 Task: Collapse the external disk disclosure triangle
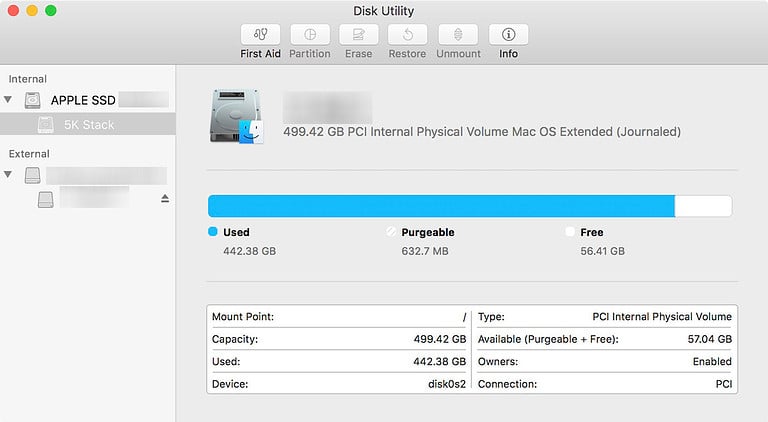point(8,174)
